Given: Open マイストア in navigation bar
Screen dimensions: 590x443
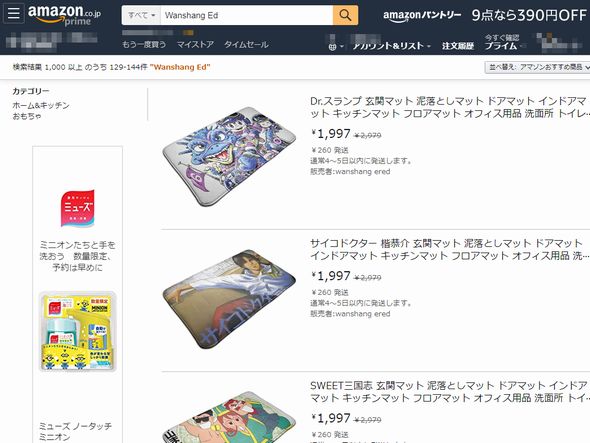Looking at the screenshot, I should click(195, 44).
